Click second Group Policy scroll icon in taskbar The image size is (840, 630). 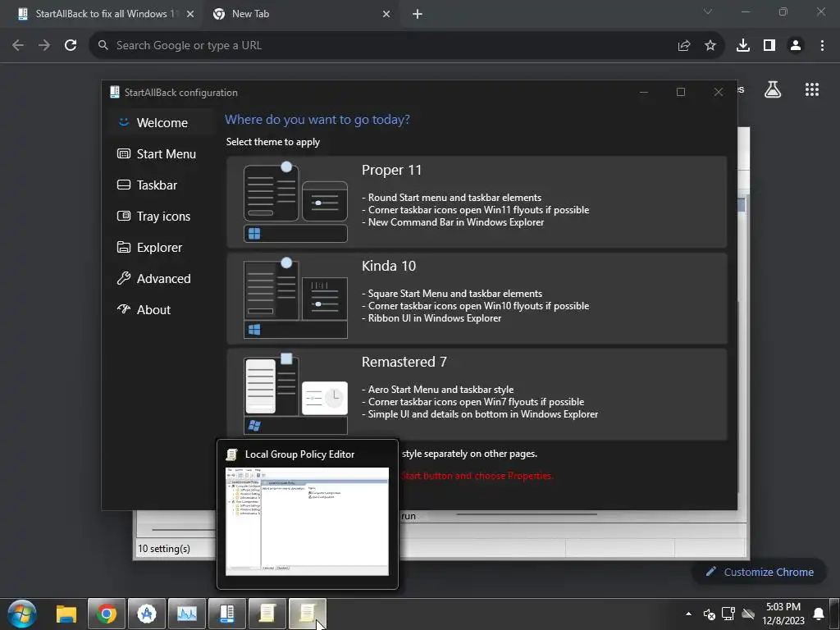307,614
